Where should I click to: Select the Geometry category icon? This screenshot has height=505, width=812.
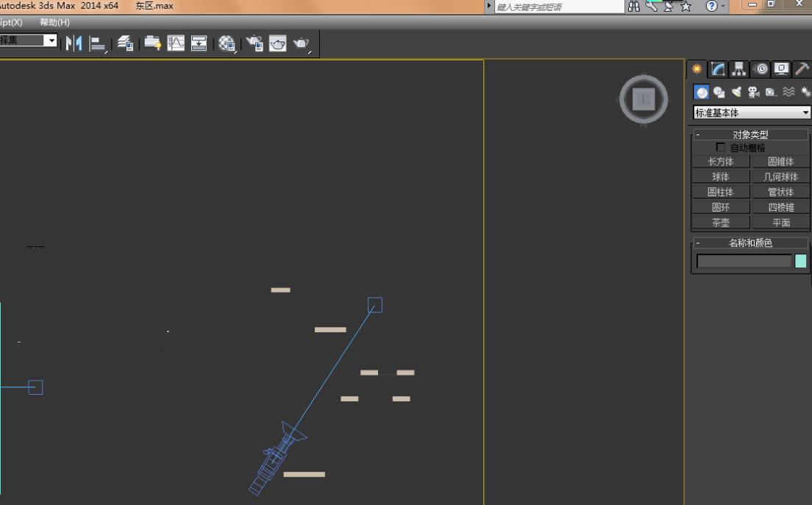702,92
